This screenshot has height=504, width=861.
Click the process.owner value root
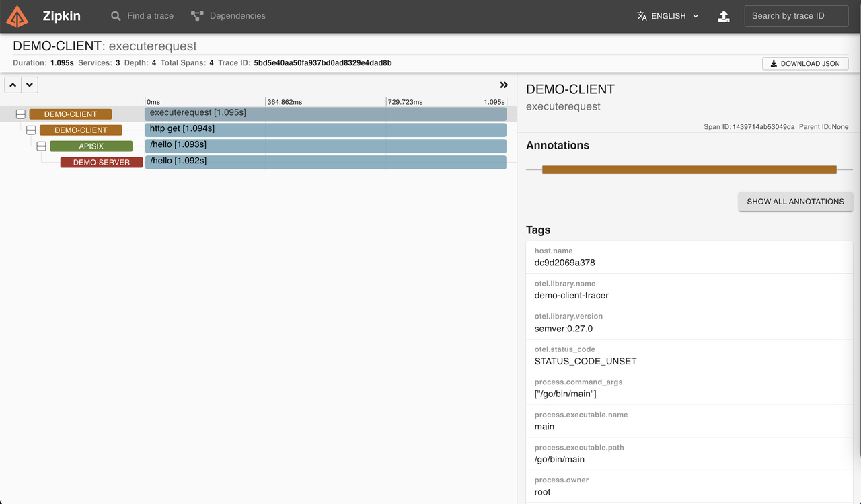542,492
